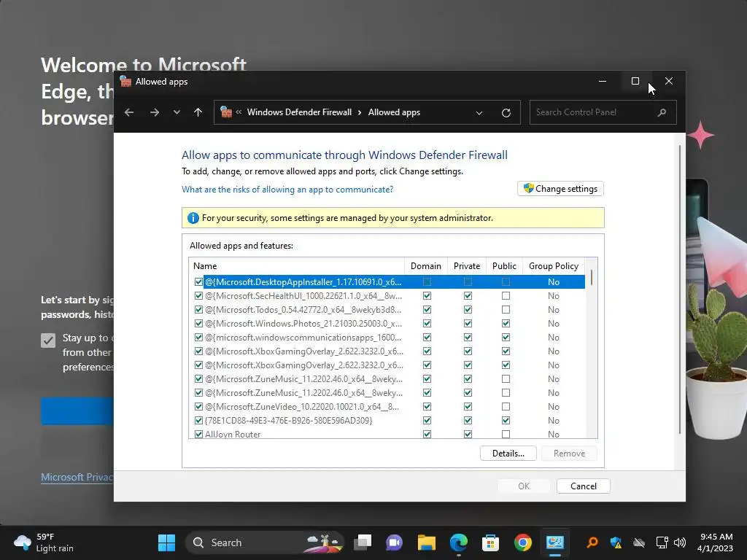The image size is (747, 560).
Task: Open recent locations dropdown chevron
Action: (177, 112)
